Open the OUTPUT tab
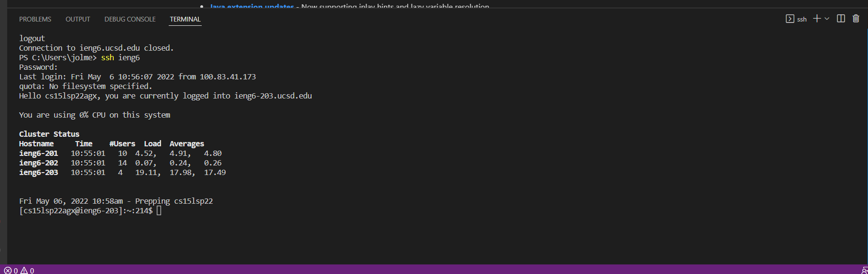The image size is (868, 274). 77,19
